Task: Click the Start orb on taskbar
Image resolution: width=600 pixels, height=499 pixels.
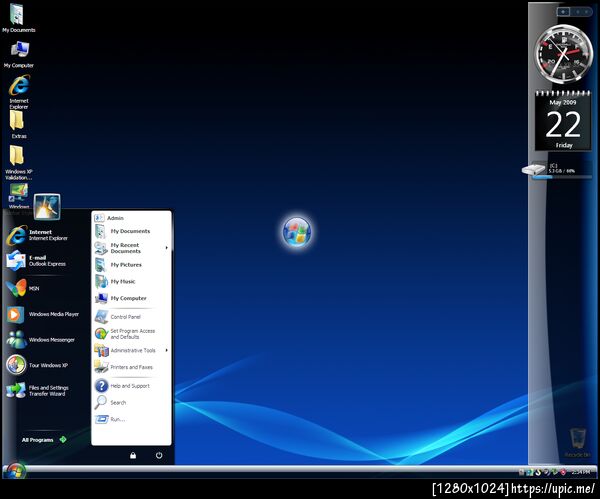Action: 15,471
